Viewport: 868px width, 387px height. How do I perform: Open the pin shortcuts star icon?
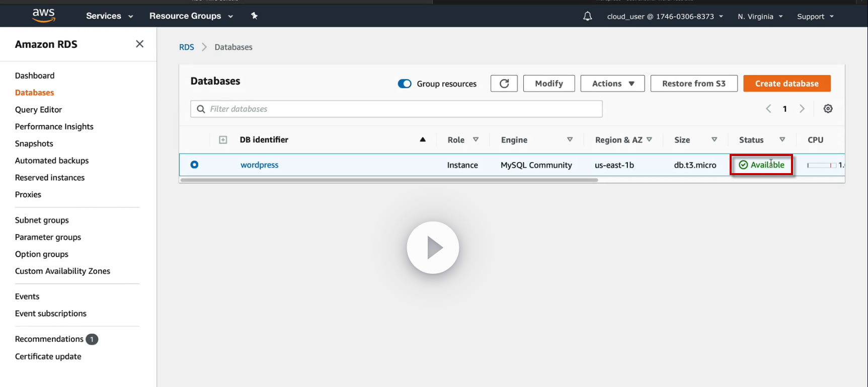click(254, 16)
